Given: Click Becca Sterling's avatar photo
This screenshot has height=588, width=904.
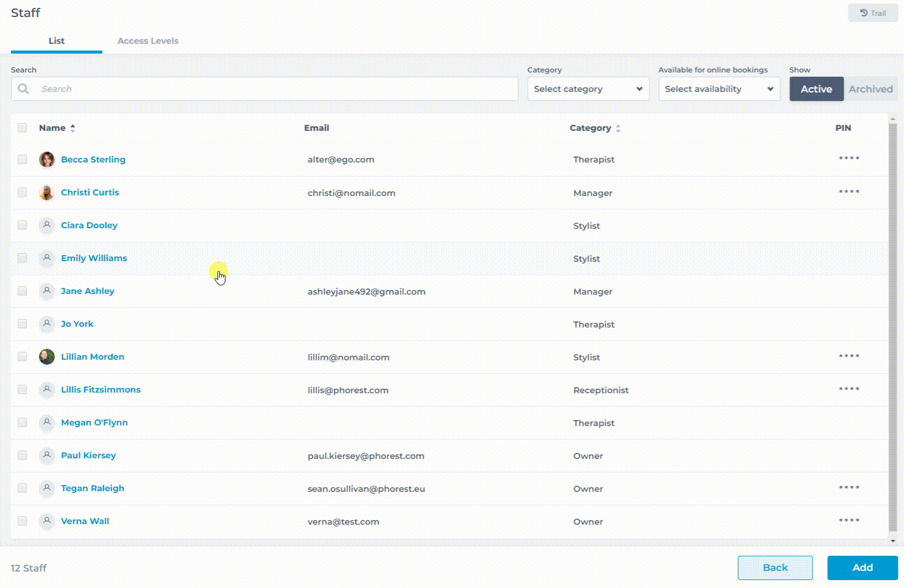Looking at the screenshot, I should tap(47, 159).
